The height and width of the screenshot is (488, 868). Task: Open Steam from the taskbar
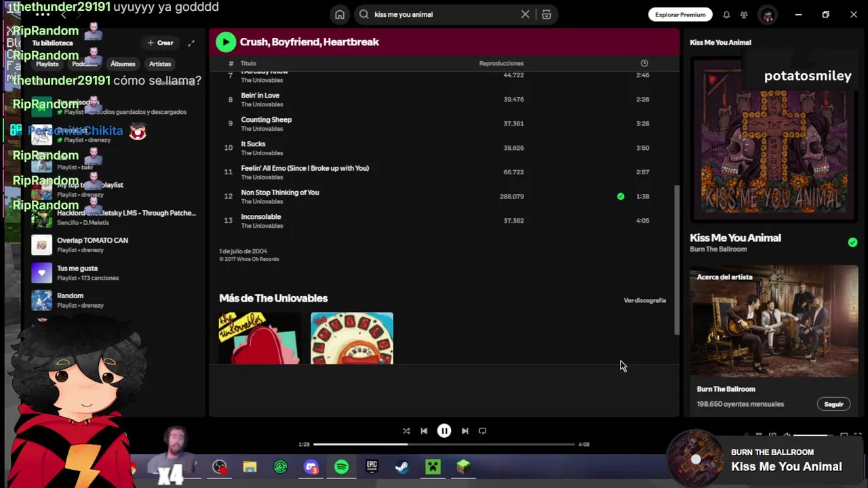[402, 467]
